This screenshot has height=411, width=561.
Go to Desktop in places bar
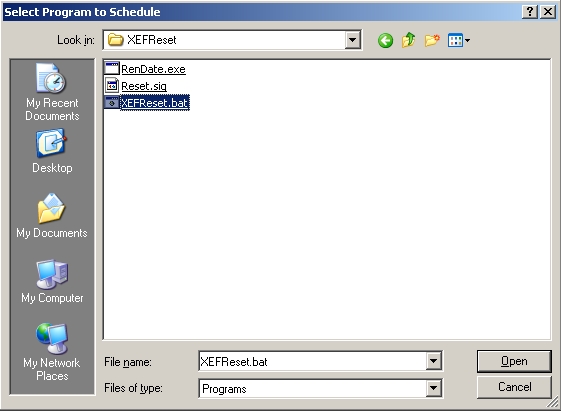coord(52,152)
